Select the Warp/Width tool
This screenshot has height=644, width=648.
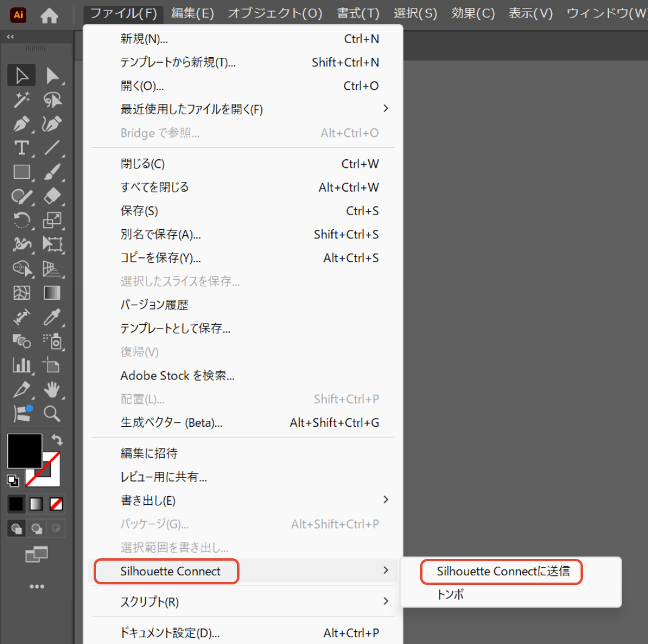pos(21,244)
